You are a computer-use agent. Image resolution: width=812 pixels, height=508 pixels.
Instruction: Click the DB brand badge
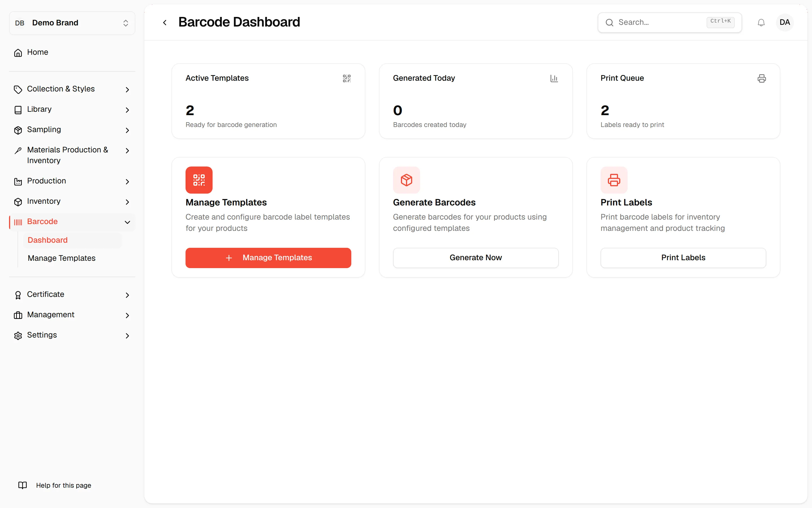click(20, 23)
